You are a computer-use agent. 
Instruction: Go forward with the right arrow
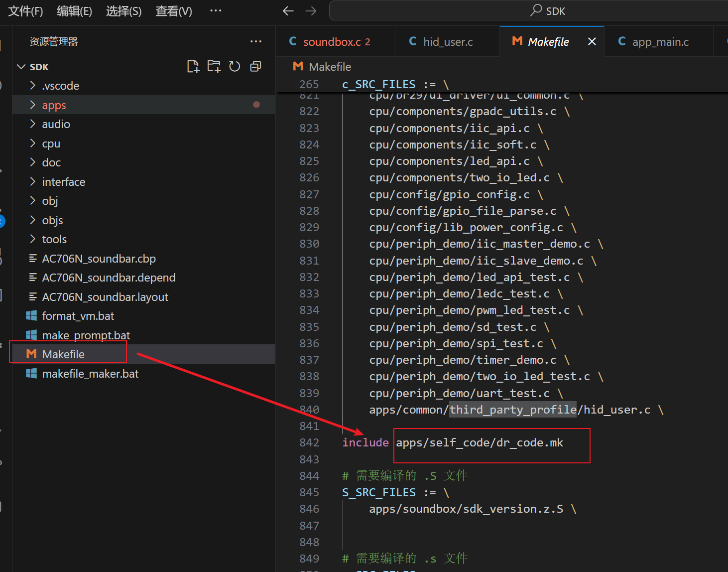[311, 11]
